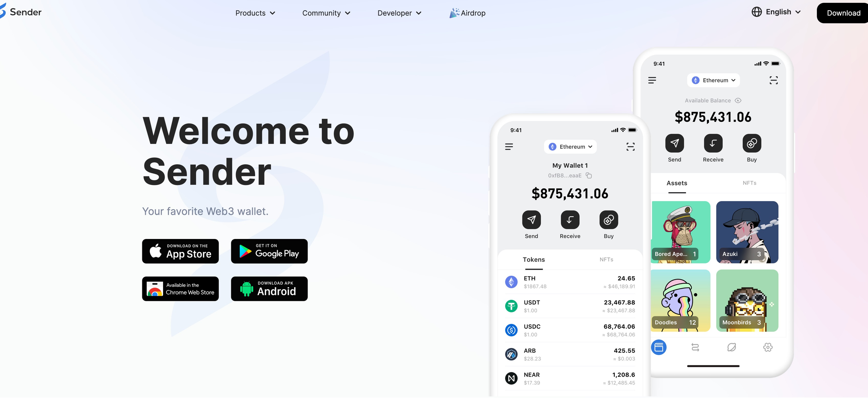This screenshot has width=868, height=398.
Task: Select the Tokens tab in wallet
Action: click(x=534, y=259)
